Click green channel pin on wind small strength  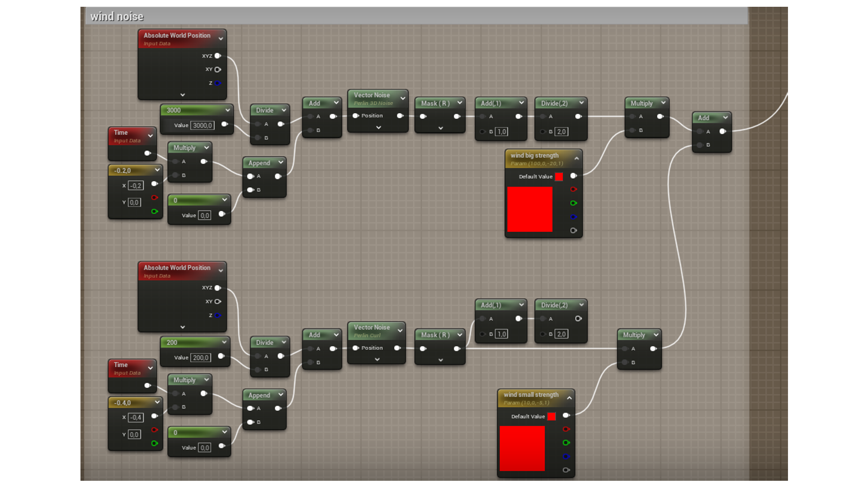(x=566, y=443)
